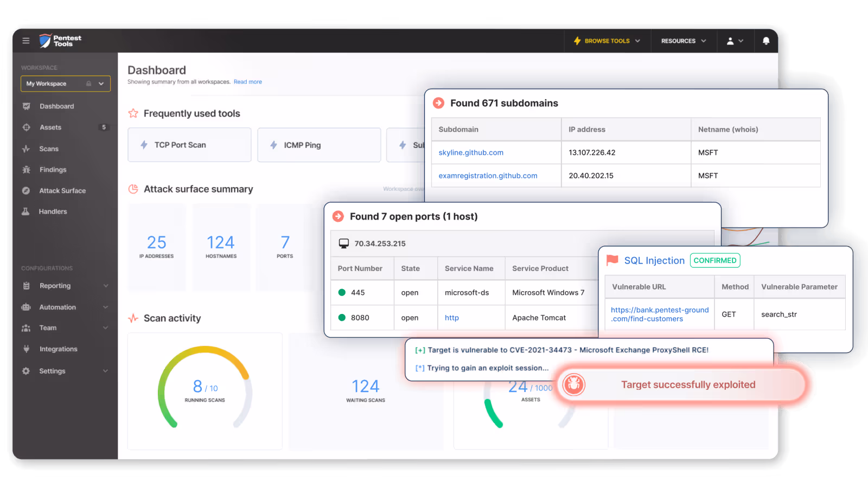The width and height of the screenshot is (868, 488).
Task: Click the search_str parameter cell
Action: point(800,314)
